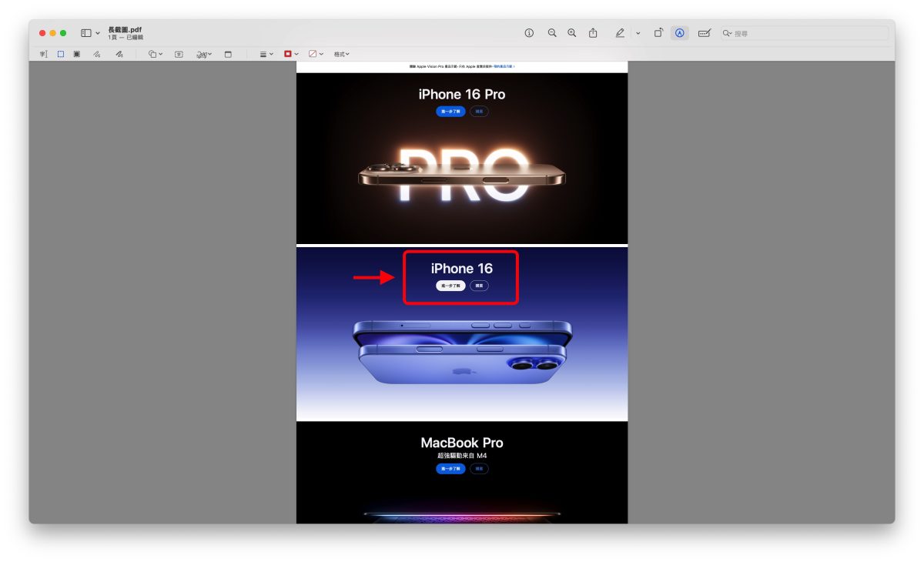Rotate the page
Viewport: 924px width, 562px height.
click(x=658, y=33)
